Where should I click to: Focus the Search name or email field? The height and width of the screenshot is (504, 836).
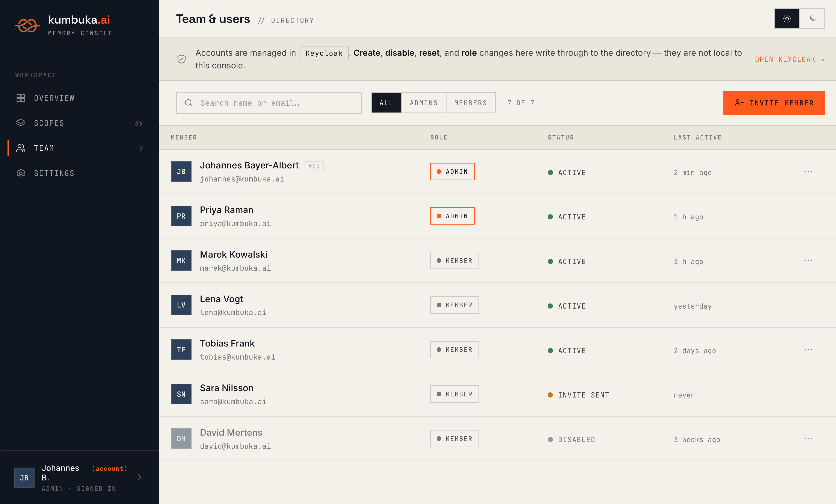269,103
